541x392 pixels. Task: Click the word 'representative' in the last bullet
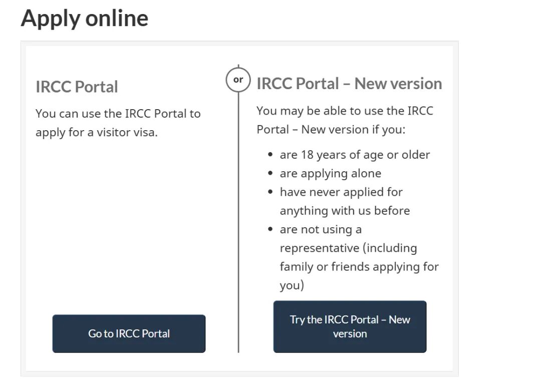[x=319, y=248]
